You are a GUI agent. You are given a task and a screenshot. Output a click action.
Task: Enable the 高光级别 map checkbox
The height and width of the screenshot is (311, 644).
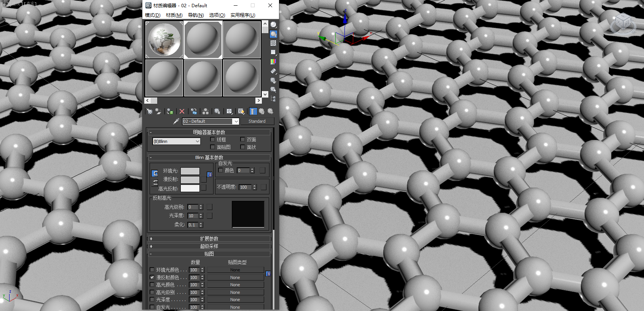pyautogui.click(x=152, y=292)
